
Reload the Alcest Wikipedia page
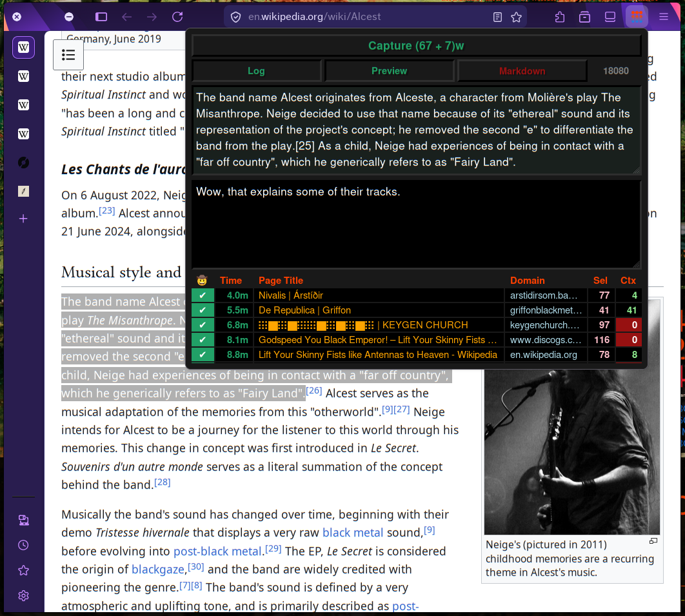coord(177,17)
